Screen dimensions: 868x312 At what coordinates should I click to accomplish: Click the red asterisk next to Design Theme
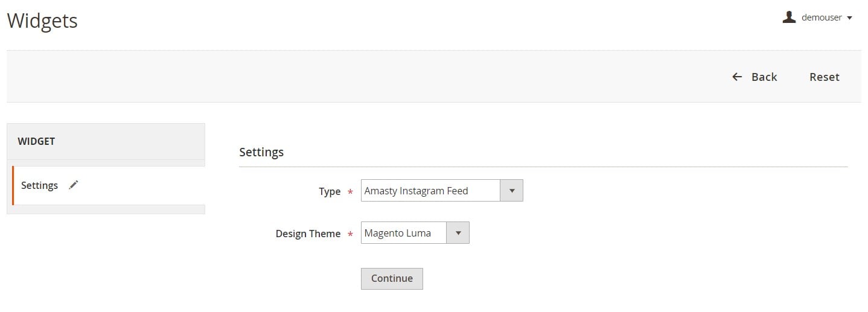pos(350,235)
